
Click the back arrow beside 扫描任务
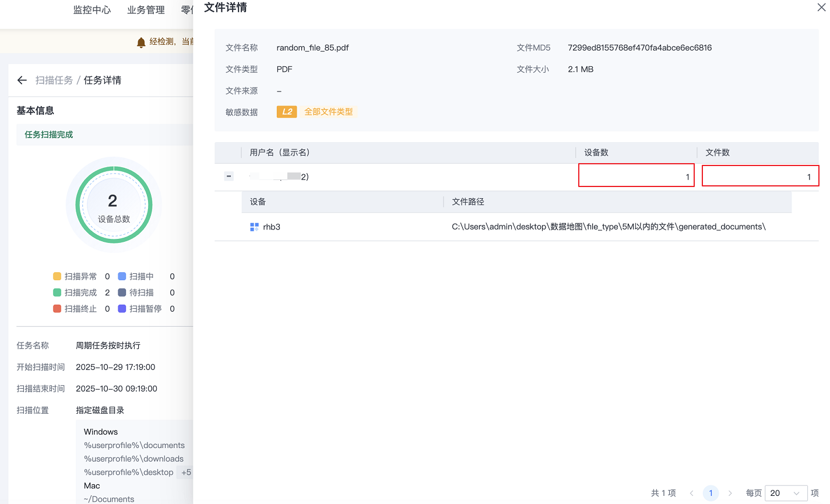[x=22, y=80]
